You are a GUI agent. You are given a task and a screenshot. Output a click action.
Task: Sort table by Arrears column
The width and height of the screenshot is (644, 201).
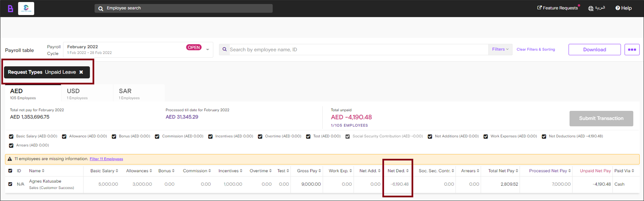[x=470, y=171]
